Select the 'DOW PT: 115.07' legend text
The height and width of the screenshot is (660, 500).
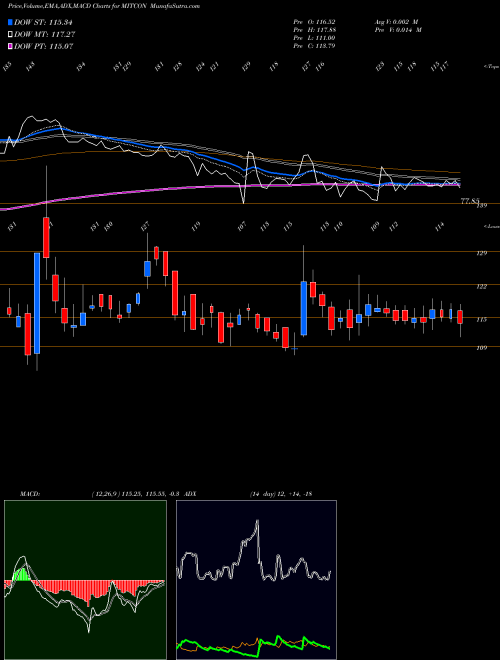point(43,47)
